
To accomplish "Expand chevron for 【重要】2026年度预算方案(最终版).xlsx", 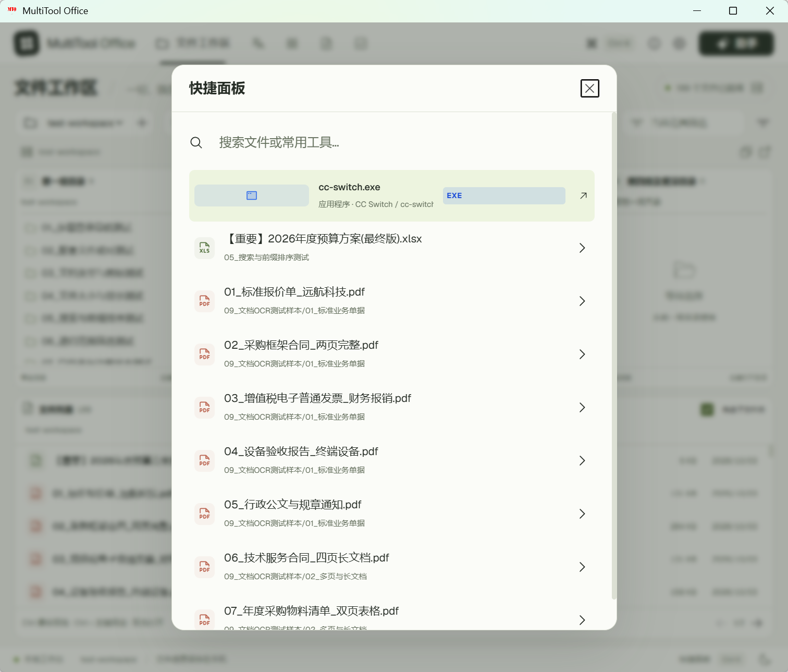I will (x=582, y=248).
